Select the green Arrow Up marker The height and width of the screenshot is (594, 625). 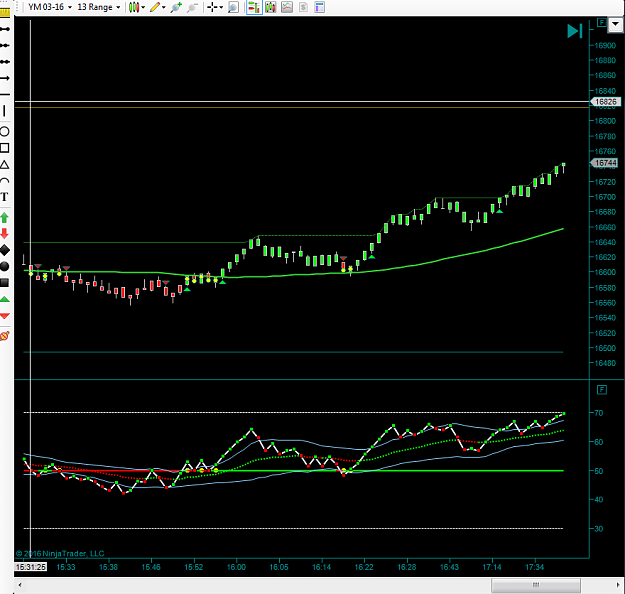pyautogui.click(x=5, y=217)
